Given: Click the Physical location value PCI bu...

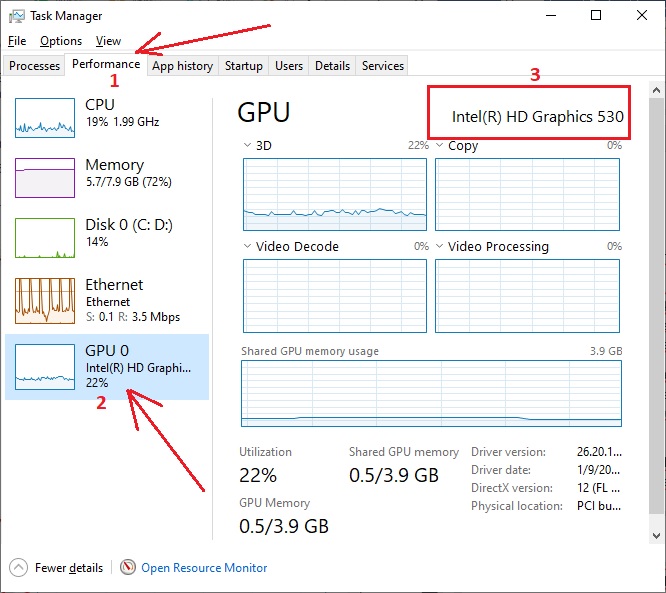Looking at the screenshot, I should click(x=599, y=506).
